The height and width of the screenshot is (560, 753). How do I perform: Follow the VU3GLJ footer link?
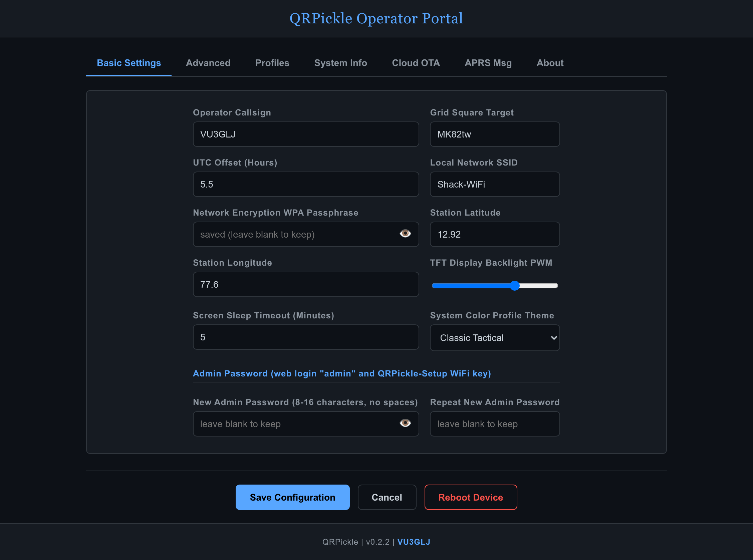tap(414, 542)
